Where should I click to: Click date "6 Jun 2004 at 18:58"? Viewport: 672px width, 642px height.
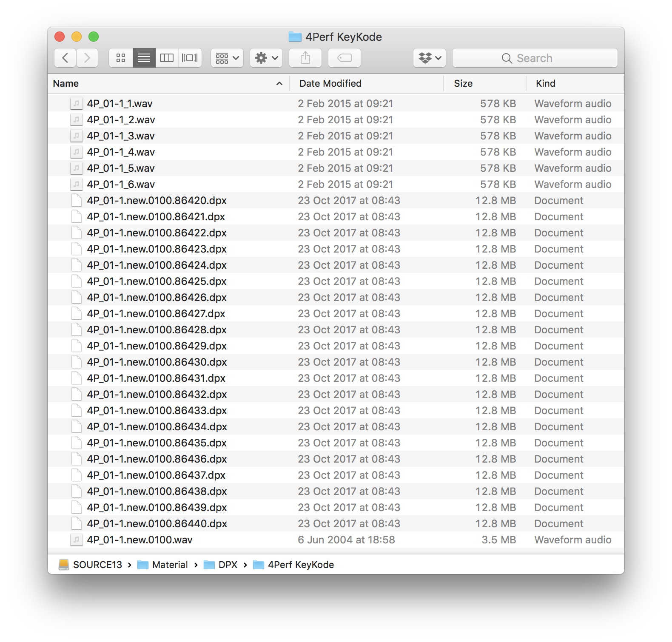[346, 540]
